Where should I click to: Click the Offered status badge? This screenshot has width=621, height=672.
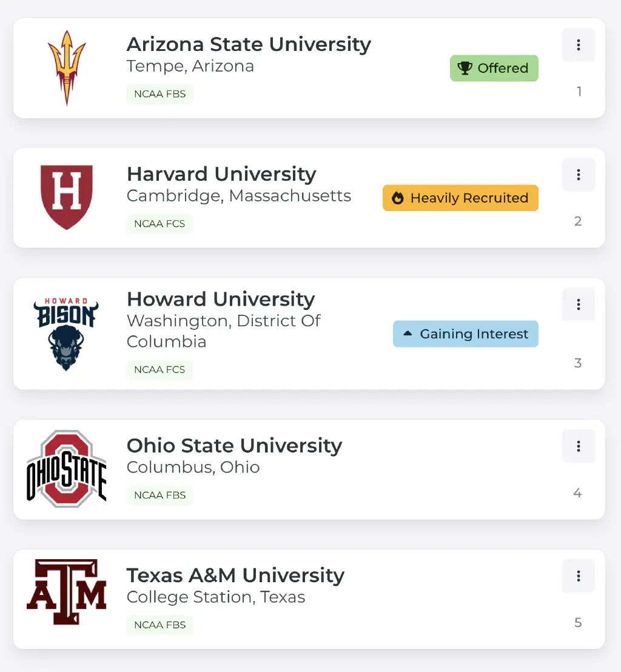tap(494, 69)
